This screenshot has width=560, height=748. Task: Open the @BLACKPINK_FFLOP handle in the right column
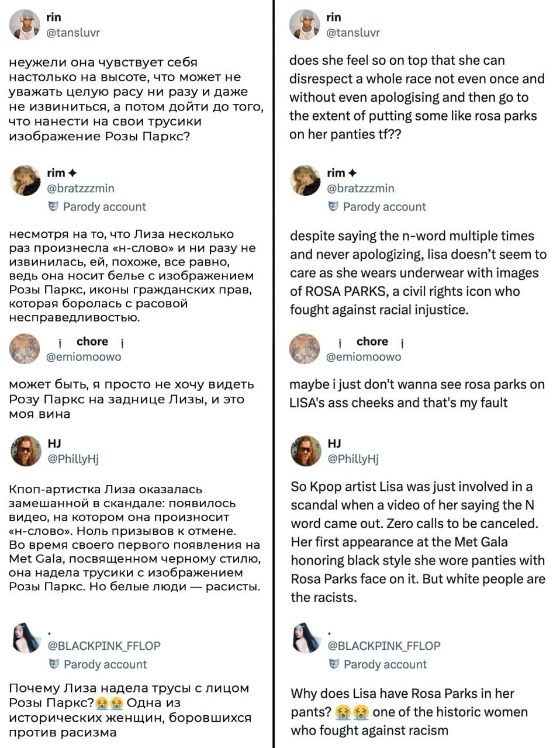[384, 646]
